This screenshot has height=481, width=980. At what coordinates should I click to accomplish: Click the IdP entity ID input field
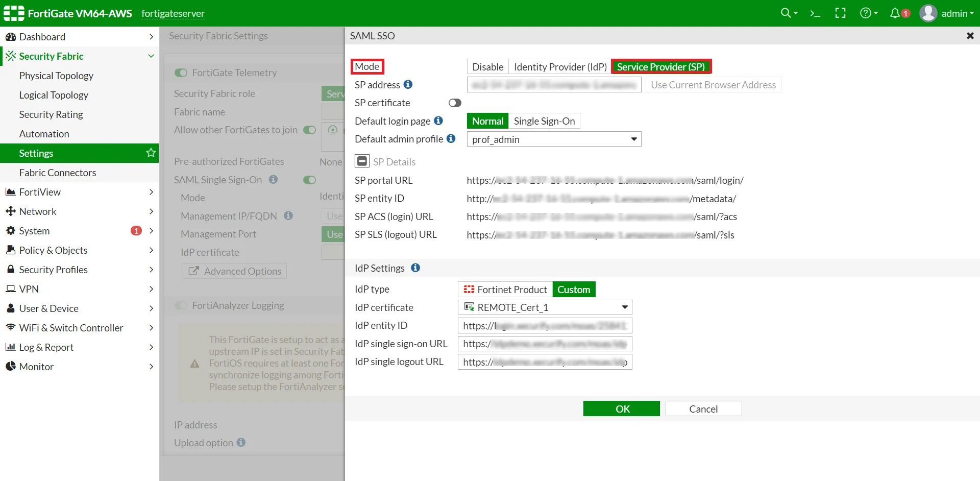[x=545, y=325]
